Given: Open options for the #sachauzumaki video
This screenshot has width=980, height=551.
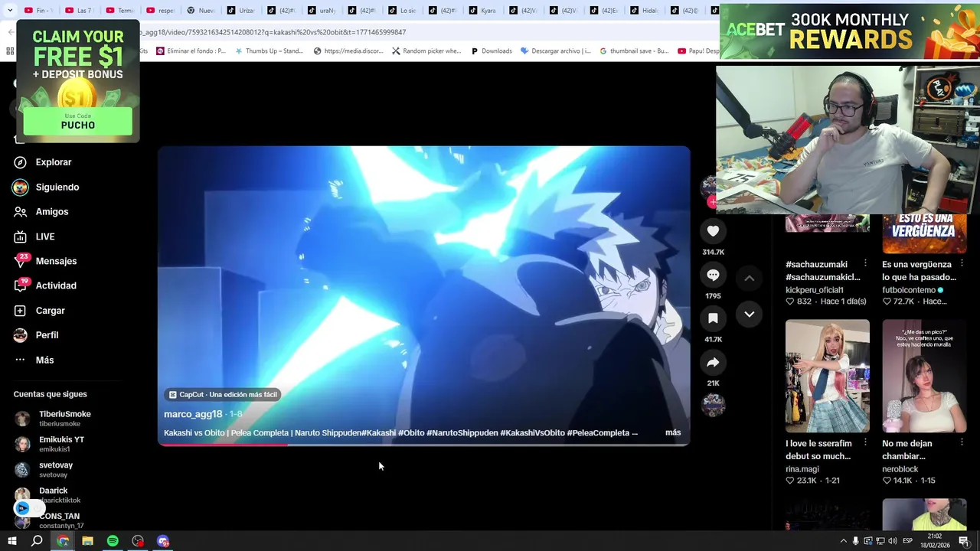Looking at the screenshot, I should [865, 263].
